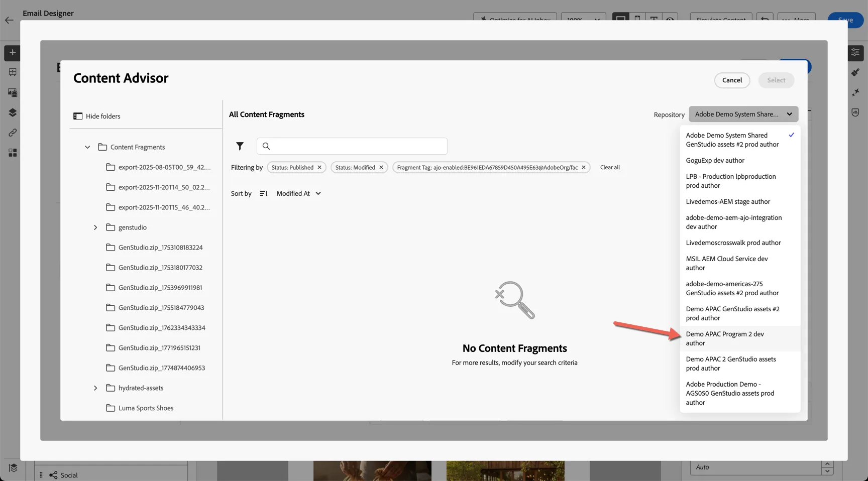The width and height of the screenshot is (868, 481).
Task: Click the Clear all filters link
Action: click(610, 167)
